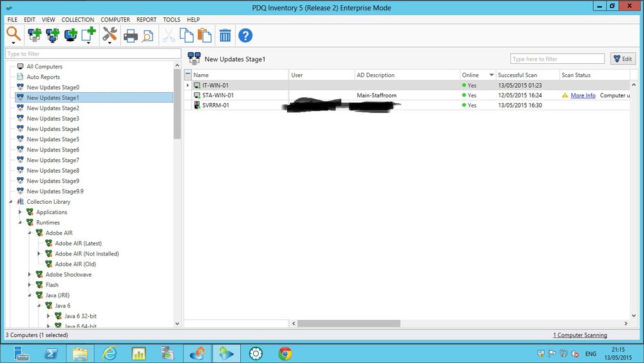Select All Computers in tree
Image resolution: width=644 pixels, height=363 pixels.
(44, 66)
